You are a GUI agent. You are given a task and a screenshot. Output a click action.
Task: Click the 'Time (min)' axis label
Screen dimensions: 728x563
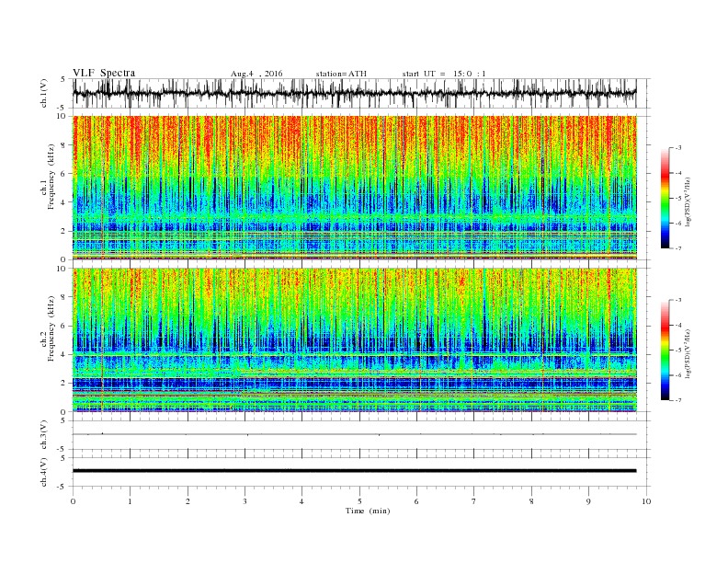click(368, 511)
